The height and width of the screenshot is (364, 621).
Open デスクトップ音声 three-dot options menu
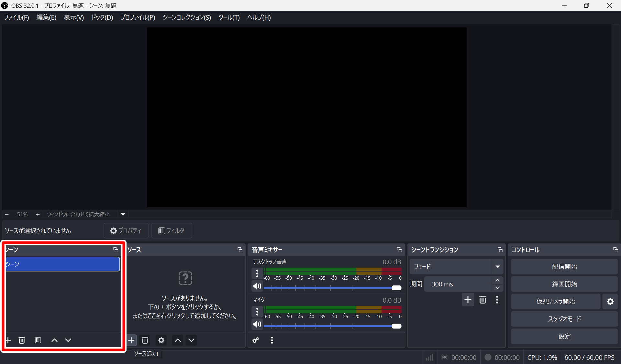pos(257,273)
